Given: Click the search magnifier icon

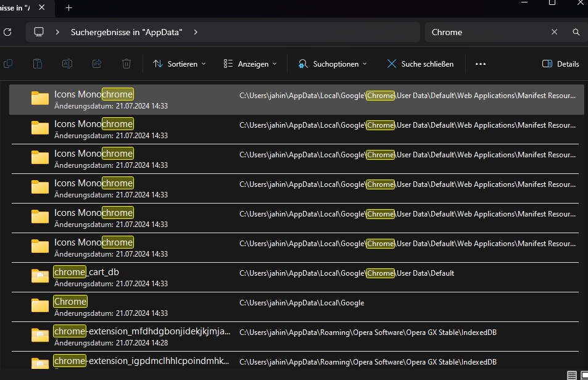Looking at the screenshot, I should (576, 32).
